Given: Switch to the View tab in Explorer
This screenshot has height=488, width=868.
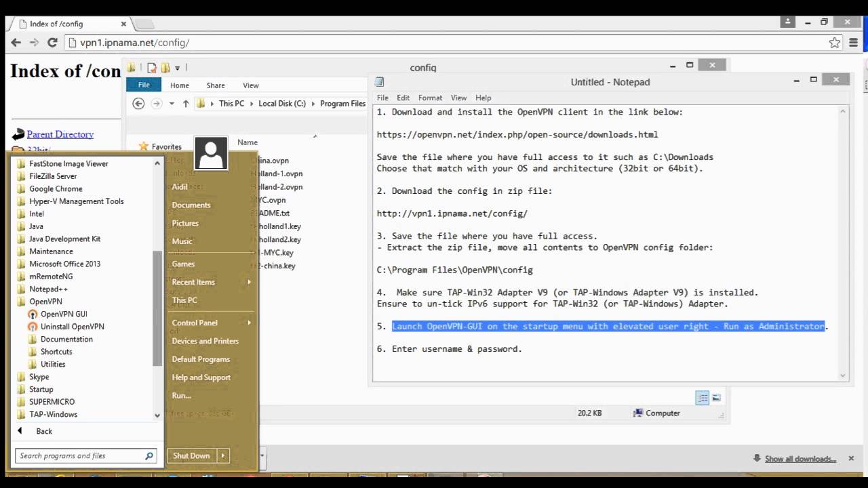Looking at the screenshot, I should [x=251, y=85].
